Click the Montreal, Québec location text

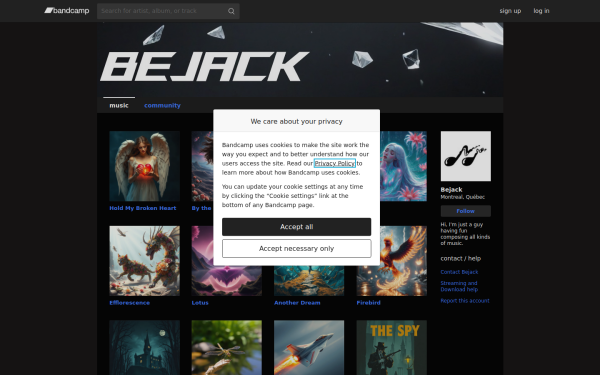point(463,197)
